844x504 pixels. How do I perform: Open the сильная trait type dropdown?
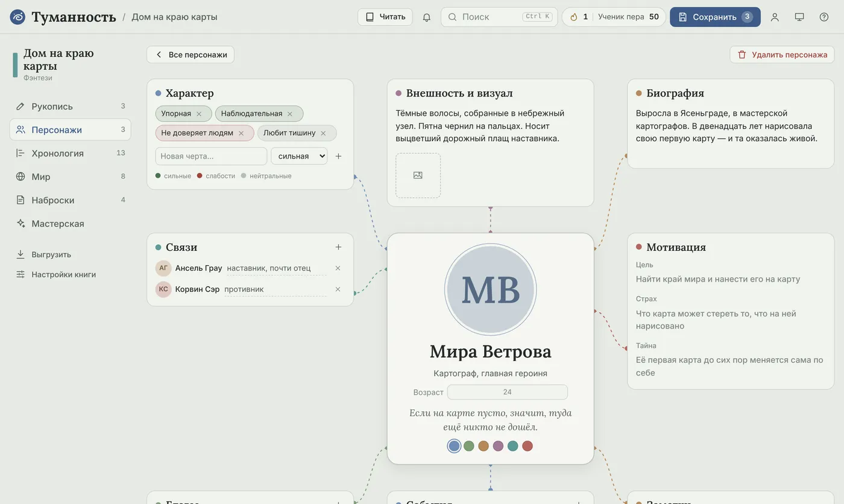click(299, 156)
